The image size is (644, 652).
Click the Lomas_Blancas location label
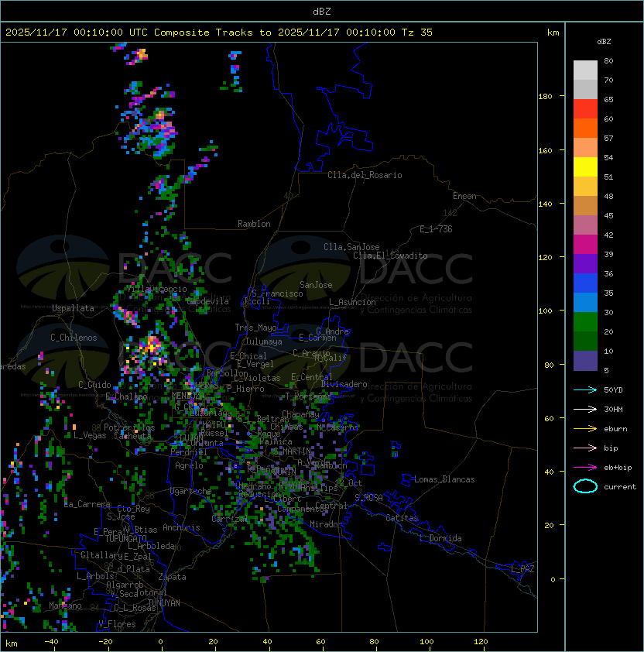(x=444, y=479)
